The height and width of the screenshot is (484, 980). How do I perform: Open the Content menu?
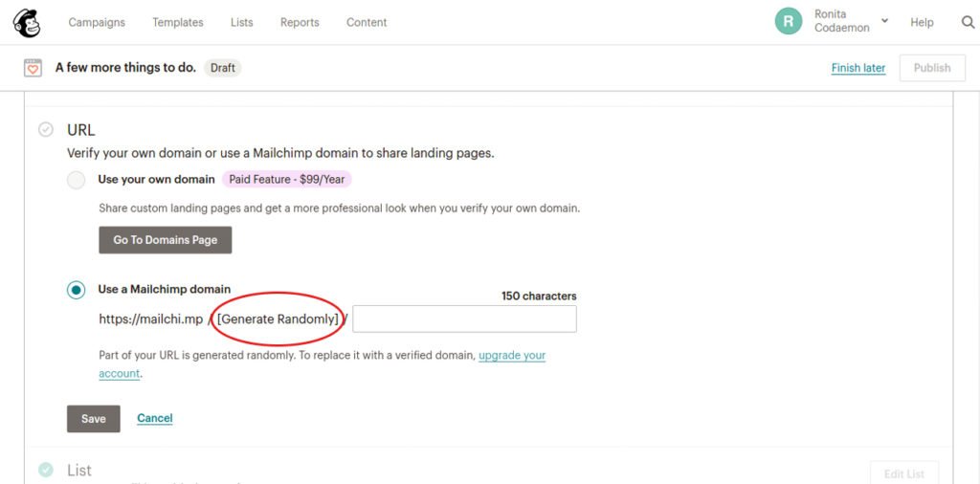coord(367,23)
